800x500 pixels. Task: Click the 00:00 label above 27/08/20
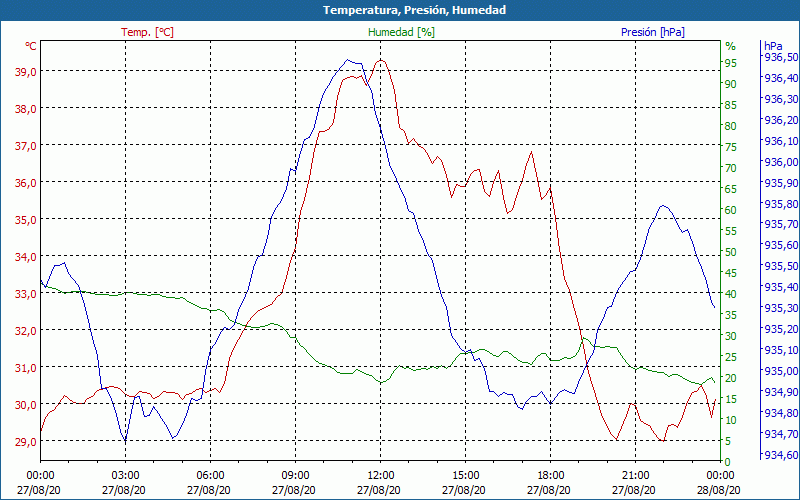coord(40,477)
